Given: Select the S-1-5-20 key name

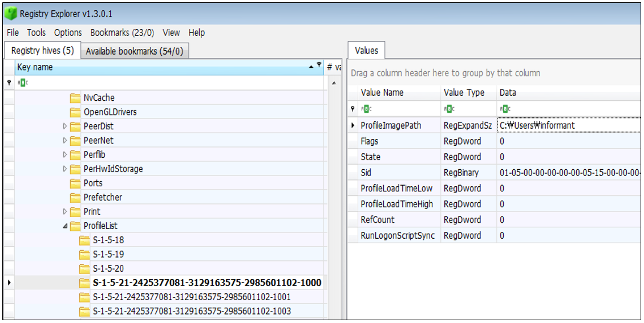Looking at the screenshot, I should coord(108,268).
